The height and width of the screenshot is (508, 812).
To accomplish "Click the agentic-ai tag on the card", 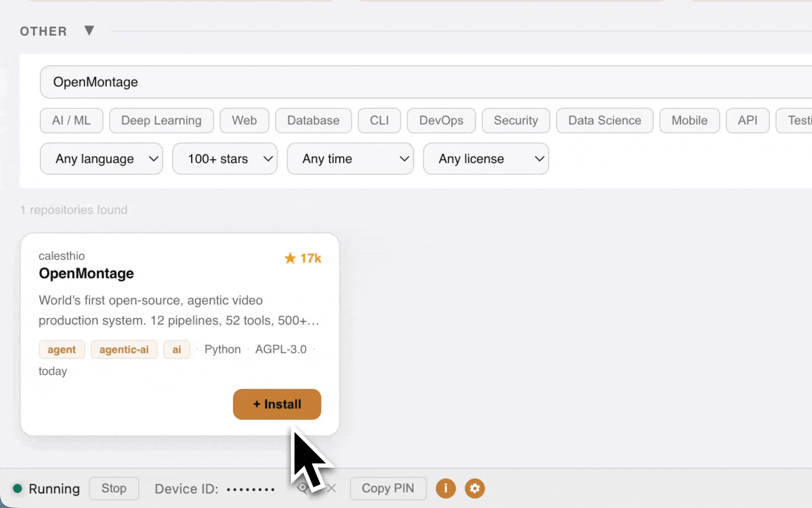I will point(124,349).
